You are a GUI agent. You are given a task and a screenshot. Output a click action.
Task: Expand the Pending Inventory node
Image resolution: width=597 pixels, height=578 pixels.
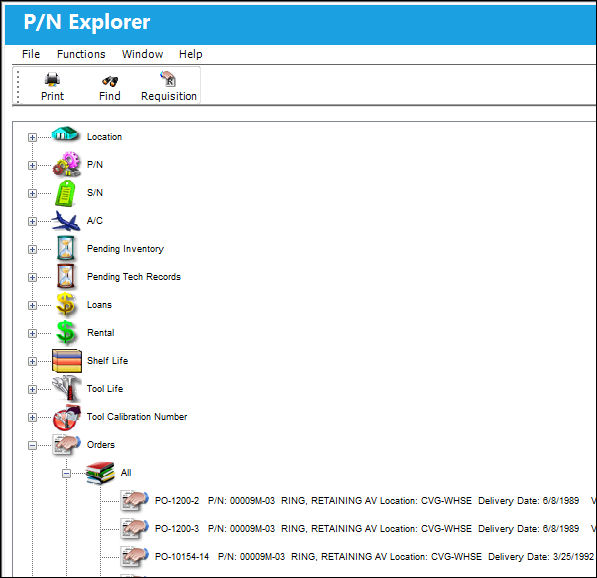tap(32, 249)
